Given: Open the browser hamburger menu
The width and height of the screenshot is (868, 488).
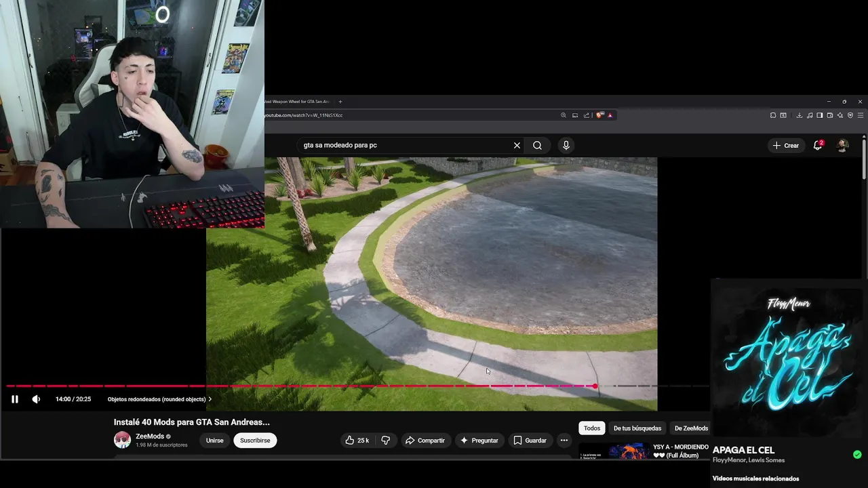Looking at the screenshot, I should [861, 115].
